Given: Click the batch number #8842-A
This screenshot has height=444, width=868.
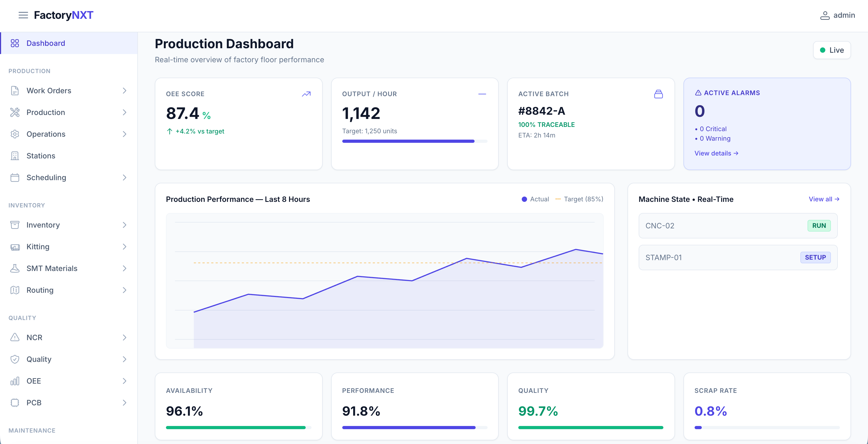Looking at the screenshot, I should (541, 111).
